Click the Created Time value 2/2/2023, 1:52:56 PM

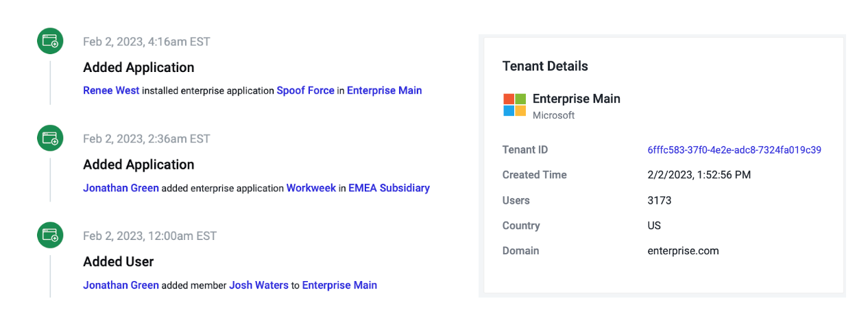(x=699, y=176)
